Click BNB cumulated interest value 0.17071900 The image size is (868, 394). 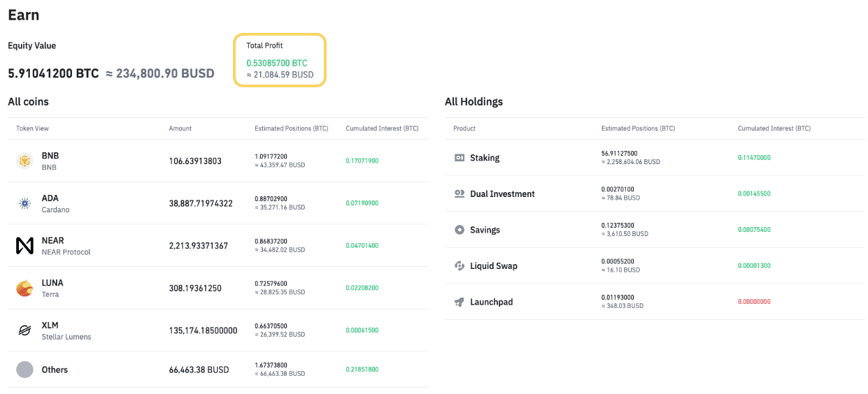362,161
